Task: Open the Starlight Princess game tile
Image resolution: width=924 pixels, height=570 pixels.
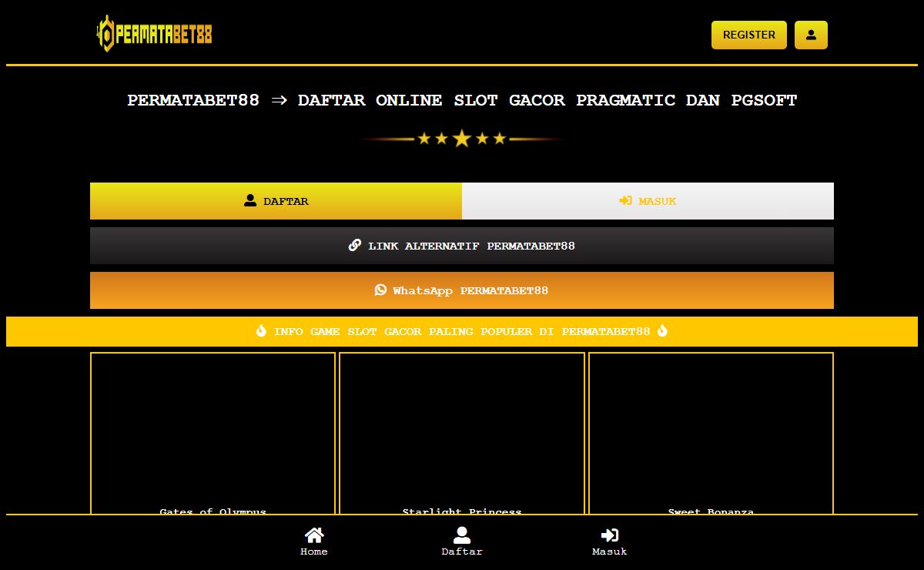Action: point(462,431)
